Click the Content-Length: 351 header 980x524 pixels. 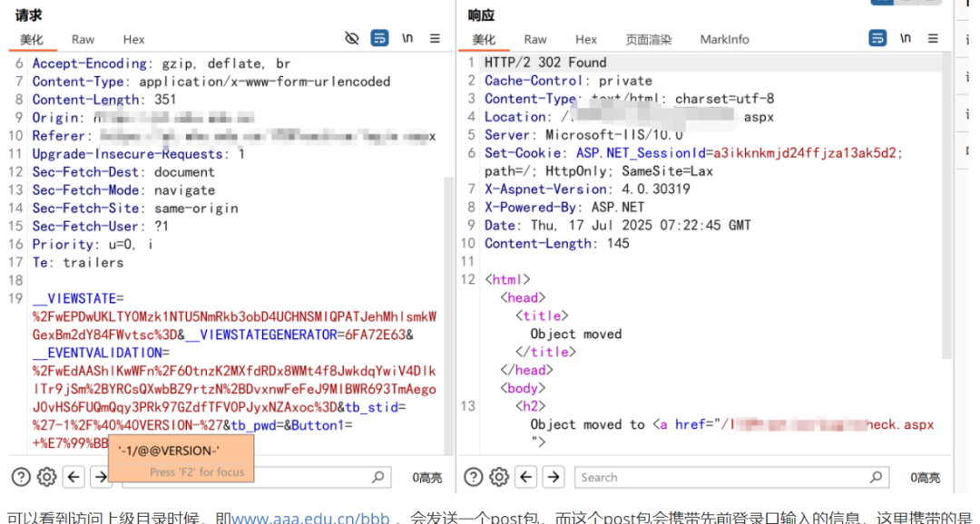pos(104,100)
